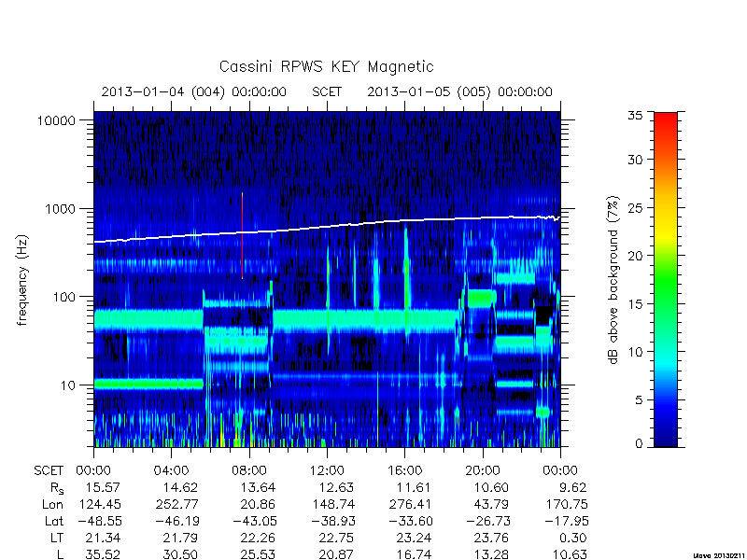Click the Lat value '-48.55'
The width and height of the screenshot is (747, 560).
(x=99, y=522)
